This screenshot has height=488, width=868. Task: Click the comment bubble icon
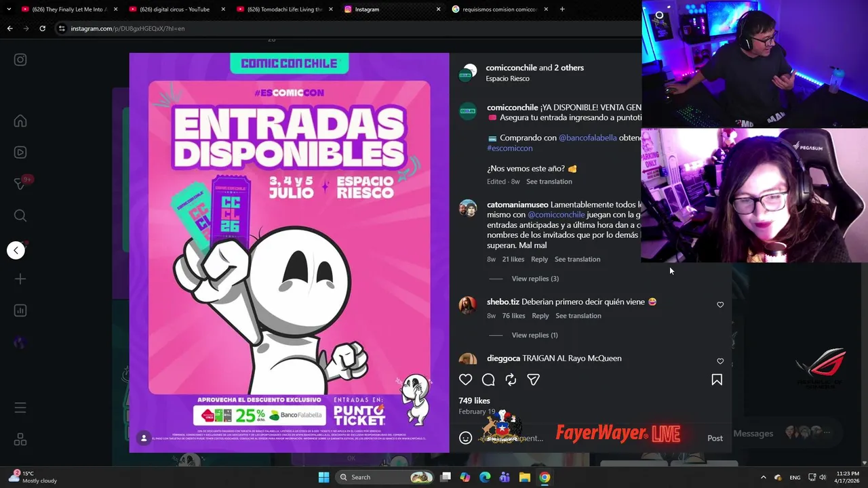pyautogui.click(x=488, y=380)
